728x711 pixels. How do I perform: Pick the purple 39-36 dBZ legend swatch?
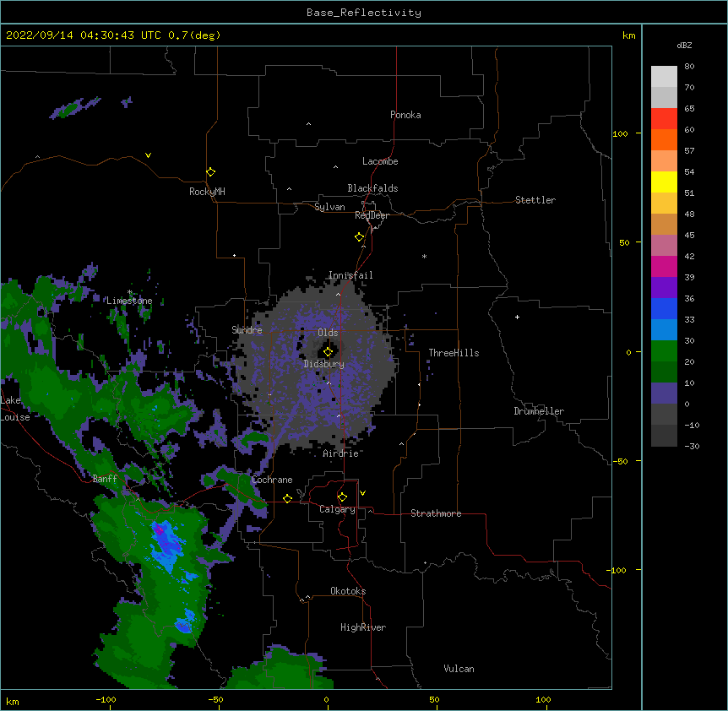click(664, 288)
